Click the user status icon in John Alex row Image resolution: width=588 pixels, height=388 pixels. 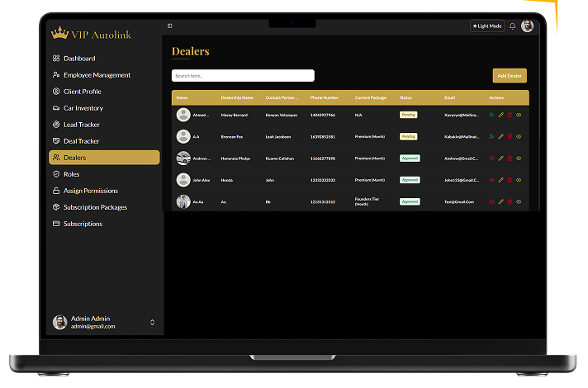click(x=491, y=179)
